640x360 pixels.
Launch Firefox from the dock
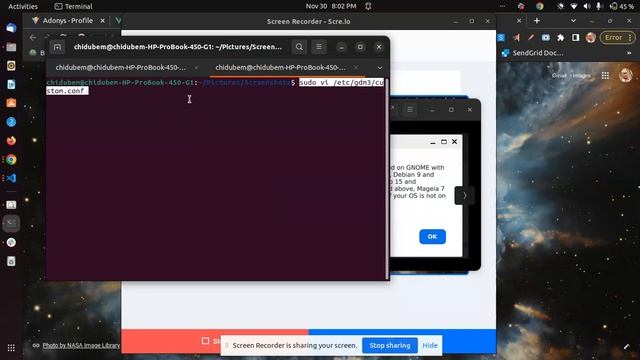[x=11, y=141]
